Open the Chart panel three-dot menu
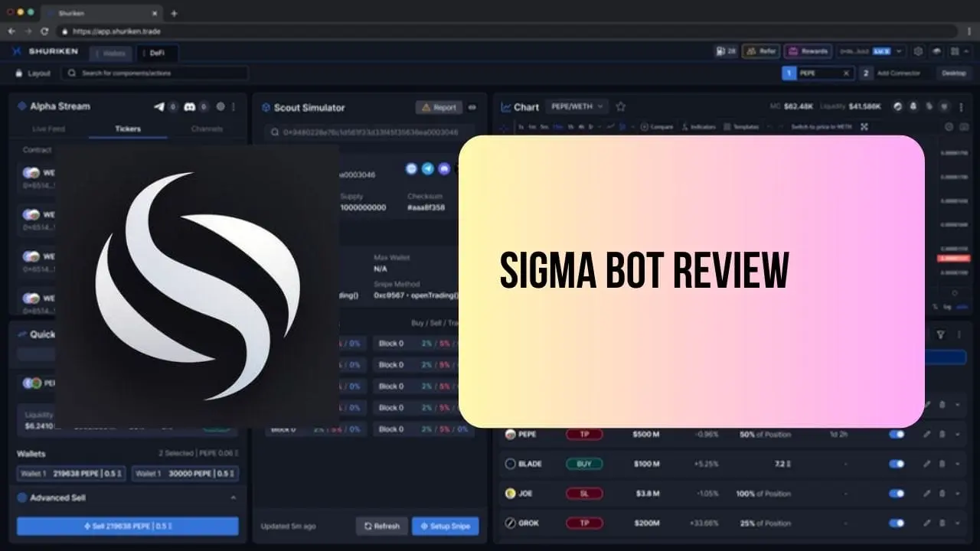 click(x=961, y=106)
